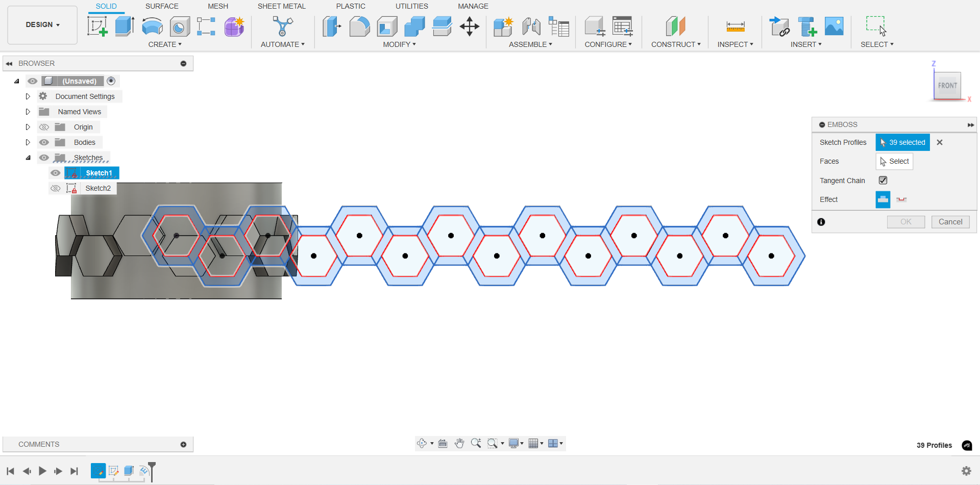980x485 pixels.
Task: Select the Configure model icon
Action: pyautogui.click(x=595, y=26)
